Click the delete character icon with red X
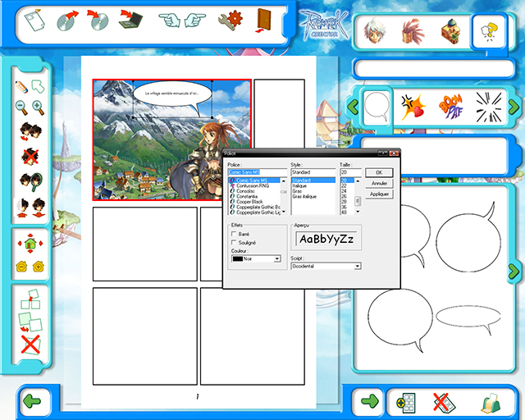Image resolution: width=525 pixels, height=420 pixels. pyautogui.click(x=30, y=157)
